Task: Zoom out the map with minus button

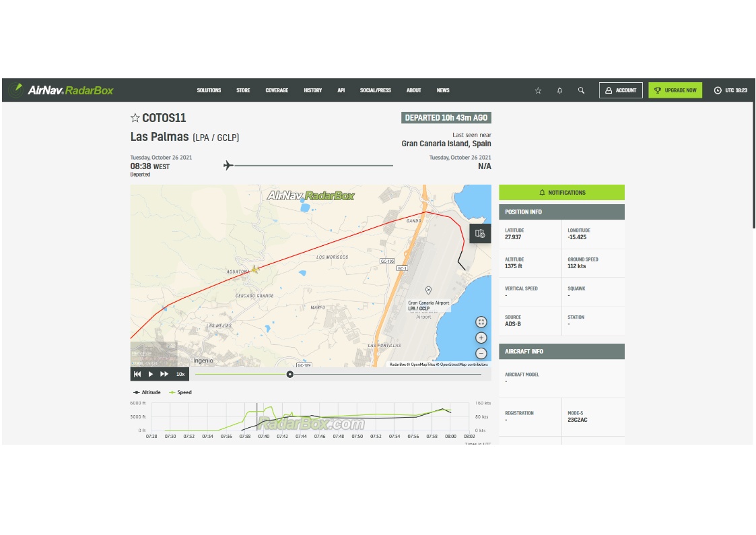Action: 481,353
